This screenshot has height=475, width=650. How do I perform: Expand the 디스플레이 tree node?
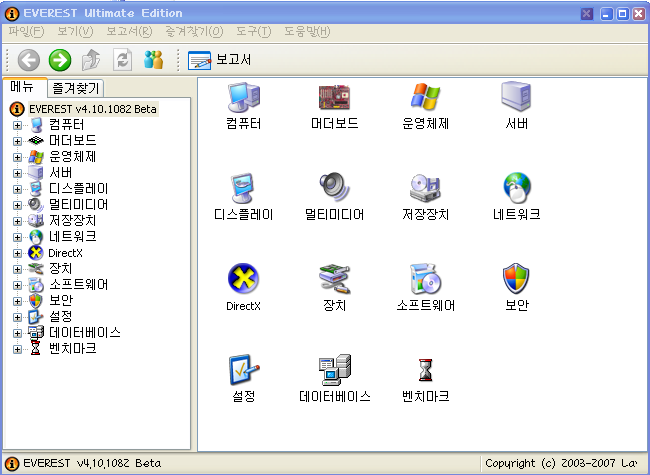click(x=17, y=189)
